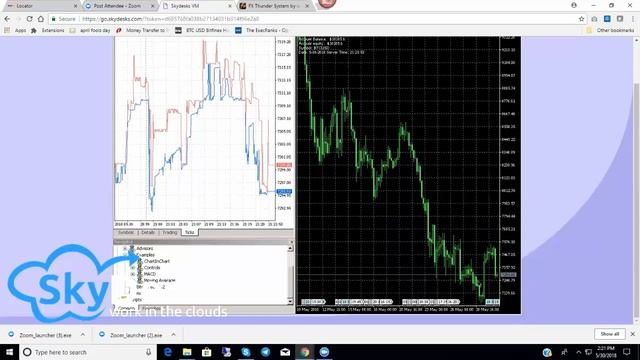Click the address bar URL go.skydesks.com
The height and width of the screenshot is (360, 640).
pos(171,19)
